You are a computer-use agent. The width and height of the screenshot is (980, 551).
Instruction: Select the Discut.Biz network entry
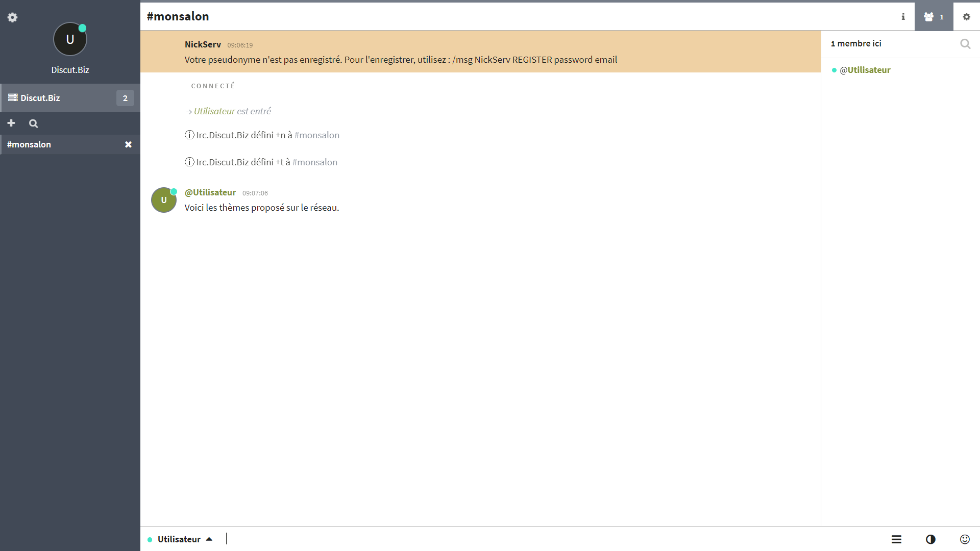pyautogui.click(x=40, y=98)
